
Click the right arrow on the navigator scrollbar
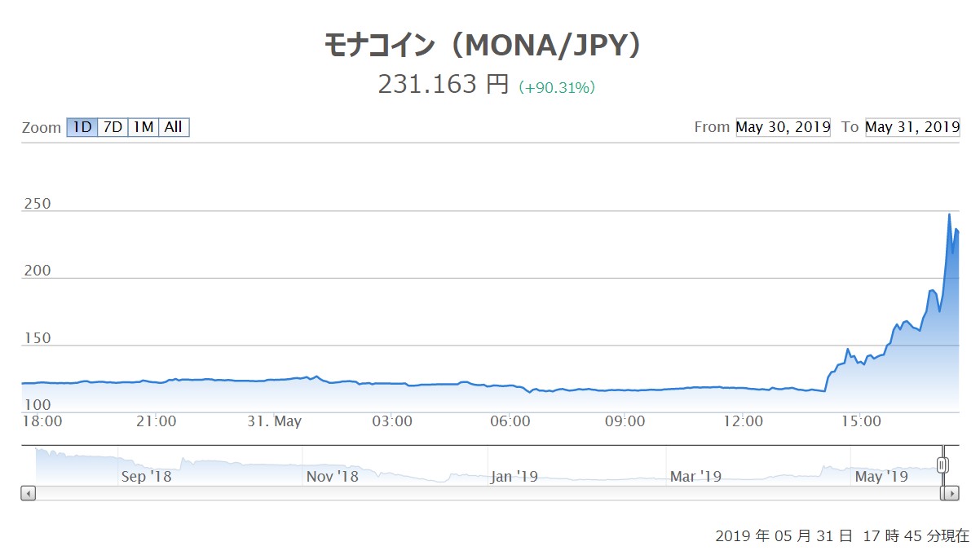952,491
